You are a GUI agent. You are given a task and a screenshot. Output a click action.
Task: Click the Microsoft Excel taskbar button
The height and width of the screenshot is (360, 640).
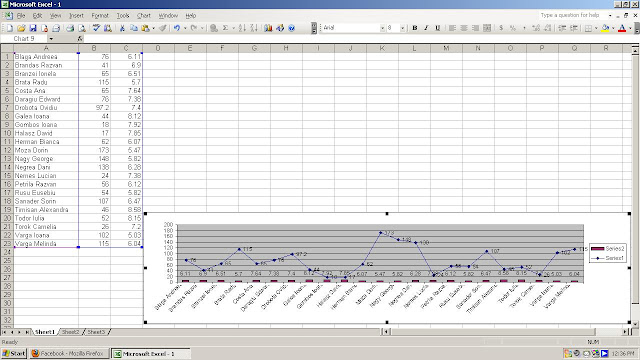[x=151, y=353]
